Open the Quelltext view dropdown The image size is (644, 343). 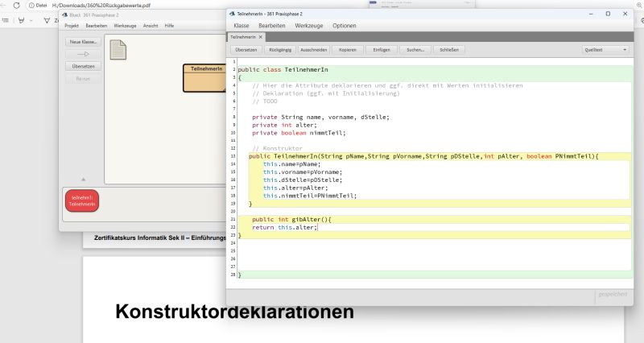tap(607, 50)
